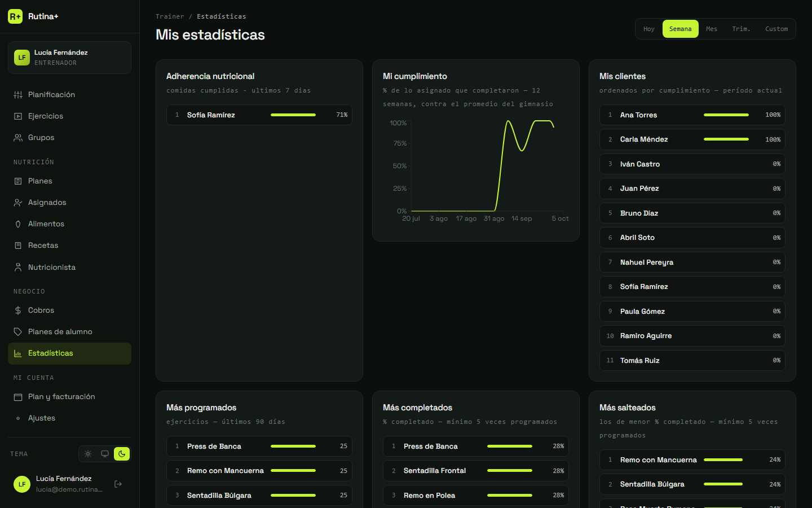
Task: Open Lucía Fernández Entrenador profile card
Action: click(x=69, y=58)
